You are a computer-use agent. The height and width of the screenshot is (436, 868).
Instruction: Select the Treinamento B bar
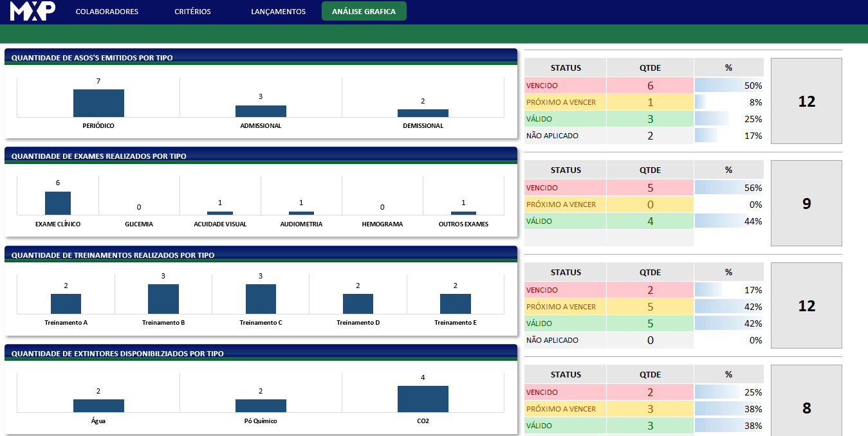point(163,298)
